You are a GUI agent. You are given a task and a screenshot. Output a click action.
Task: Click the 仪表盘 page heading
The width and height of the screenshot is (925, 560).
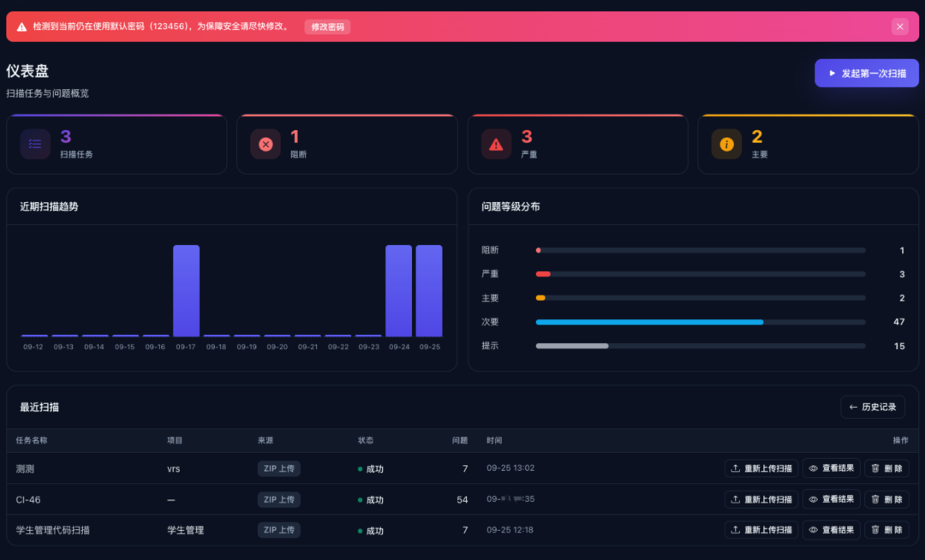pos(27,71)
